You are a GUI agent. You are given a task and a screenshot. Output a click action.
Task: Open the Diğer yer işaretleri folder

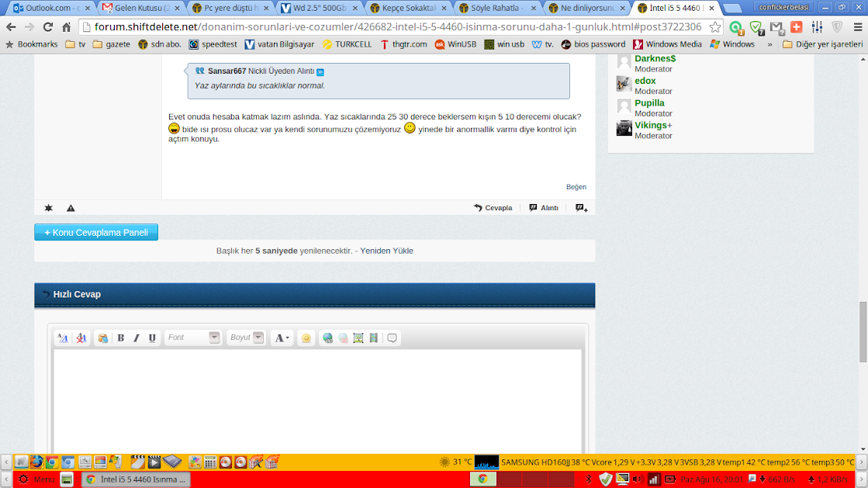point(822,44)
